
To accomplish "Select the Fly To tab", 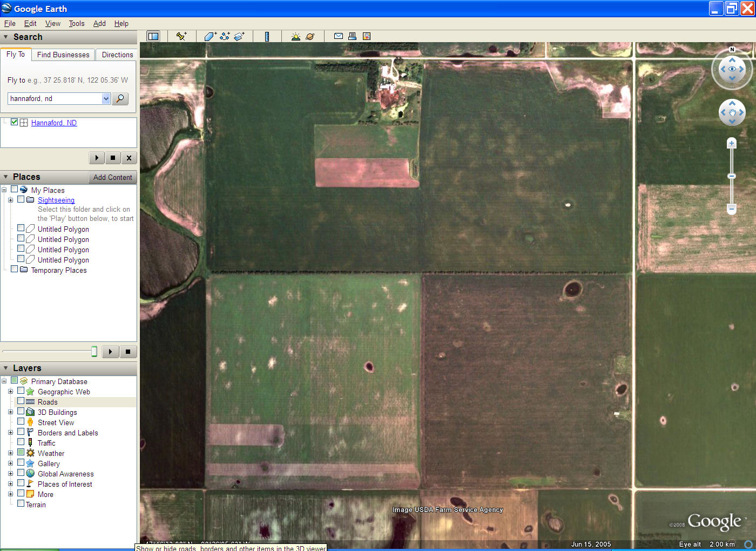I will coord(16,54).
